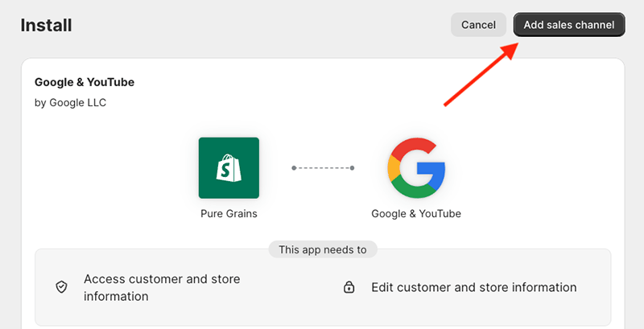The width and height of the screenshot is (644, 329).
Task: Click the 'This app needs to' badge
Action: coord(323,249)
